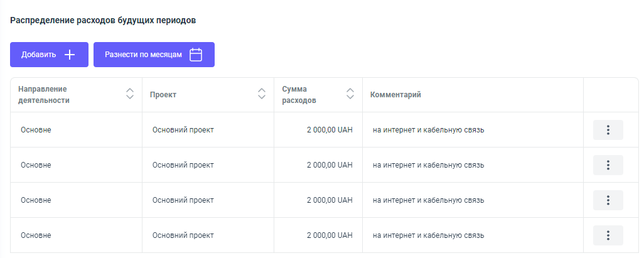Click the Комментарий column header
The width and height of the screenshot is (644, 258).
[x=395, y=95]
